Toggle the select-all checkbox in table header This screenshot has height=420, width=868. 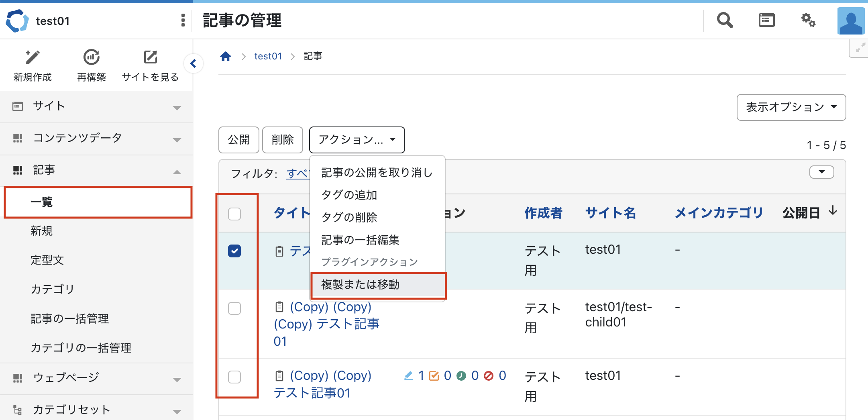pyautogui.click(x=234, y=214)
